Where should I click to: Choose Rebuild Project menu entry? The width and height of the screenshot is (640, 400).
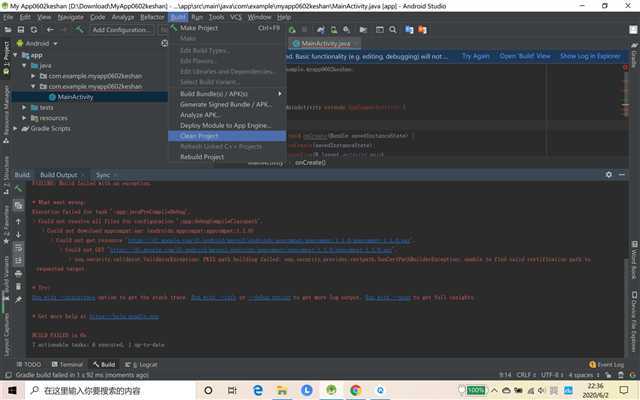click(227, 157)
